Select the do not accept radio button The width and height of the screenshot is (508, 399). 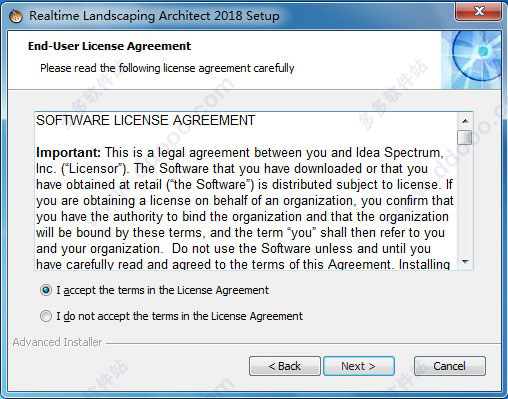[46, 316]
